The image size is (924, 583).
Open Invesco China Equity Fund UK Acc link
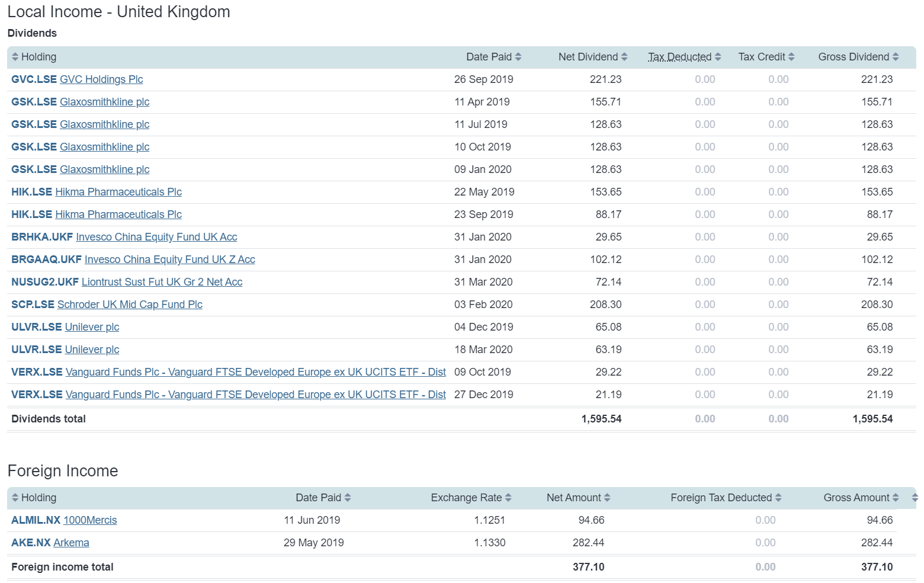[x=156, y=237]
